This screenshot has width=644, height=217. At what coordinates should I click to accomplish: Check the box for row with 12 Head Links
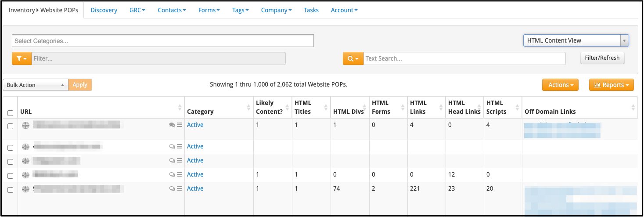(x=10, y=176)
